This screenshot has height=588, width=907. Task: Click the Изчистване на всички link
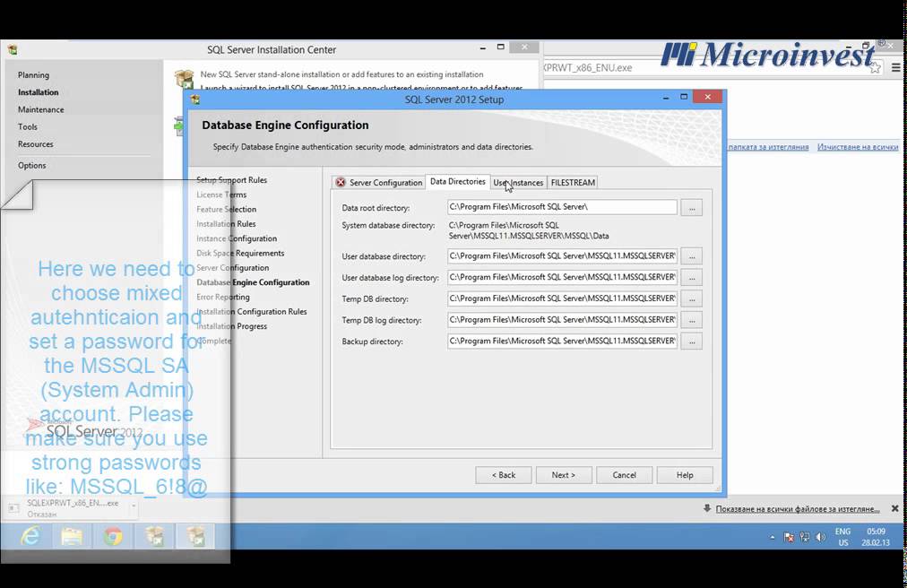[x=858, y=147]
